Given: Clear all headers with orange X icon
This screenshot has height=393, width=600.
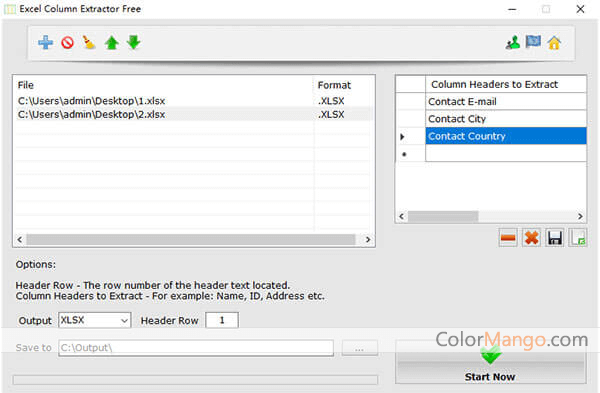Looking at the screenshot, I should (x=532, y=238).
